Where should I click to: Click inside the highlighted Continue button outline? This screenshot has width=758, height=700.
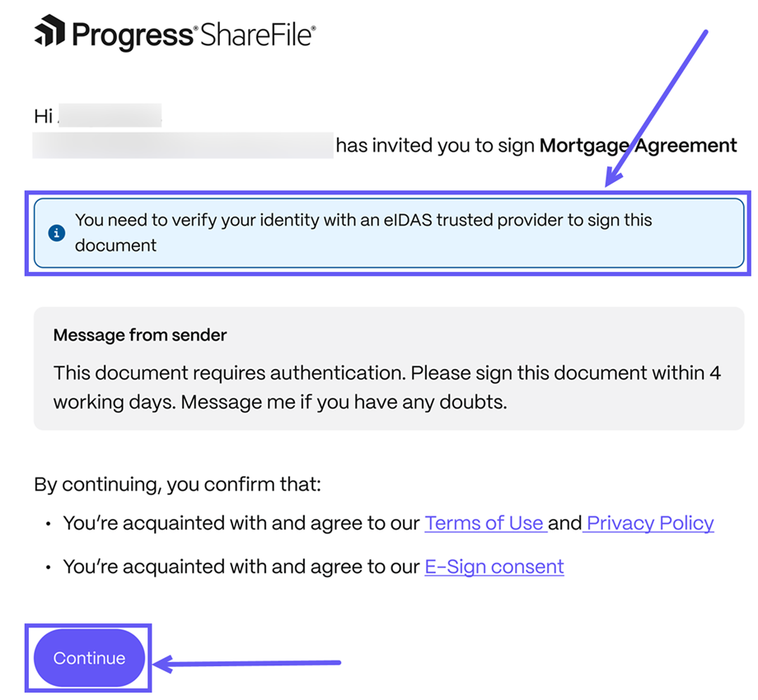(88, 657)
